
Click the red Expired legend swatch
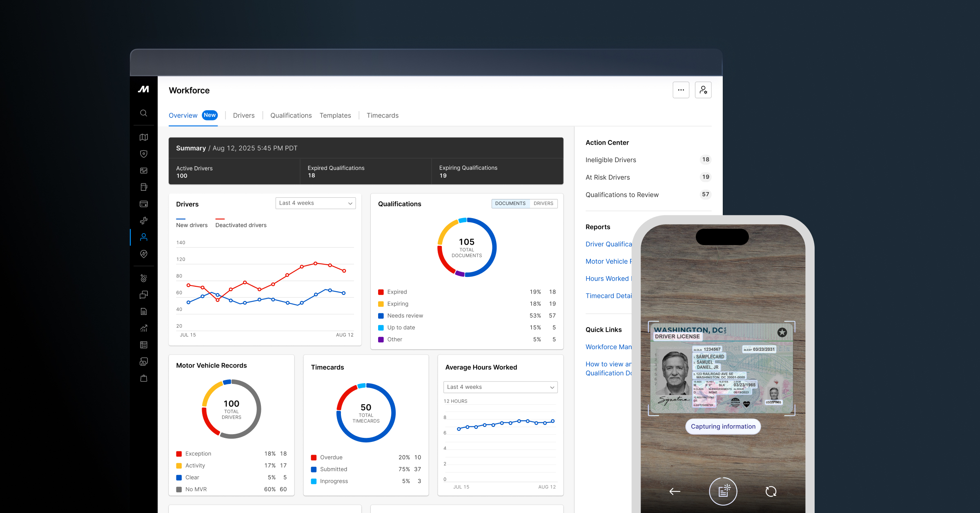[x=381, y=292]
